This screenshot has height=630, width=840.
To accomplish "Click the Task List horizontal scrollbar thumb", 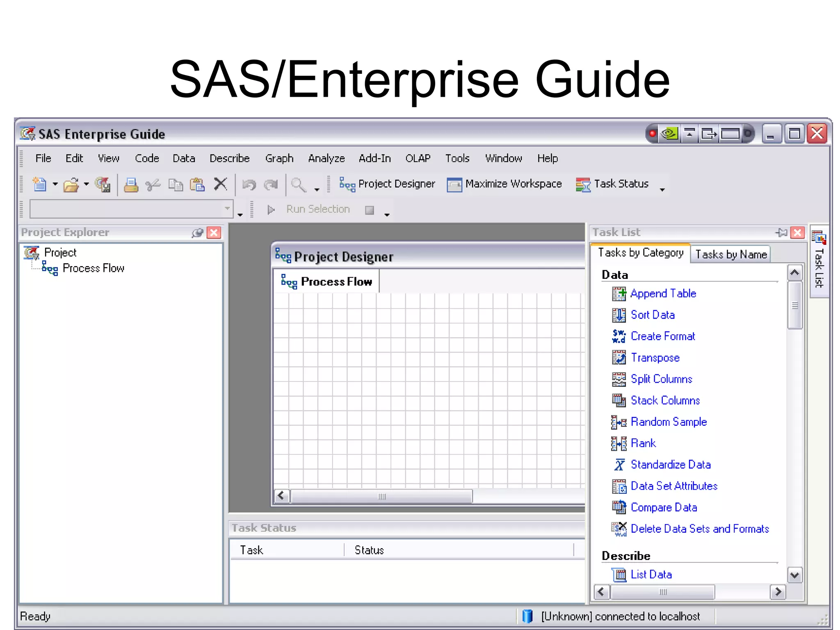I will click(663, 592).
